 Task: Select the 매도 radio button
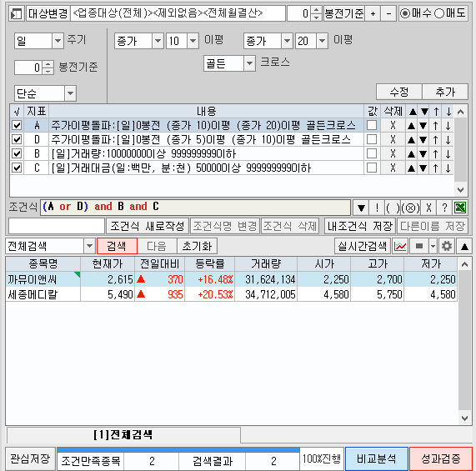(439, 13)
